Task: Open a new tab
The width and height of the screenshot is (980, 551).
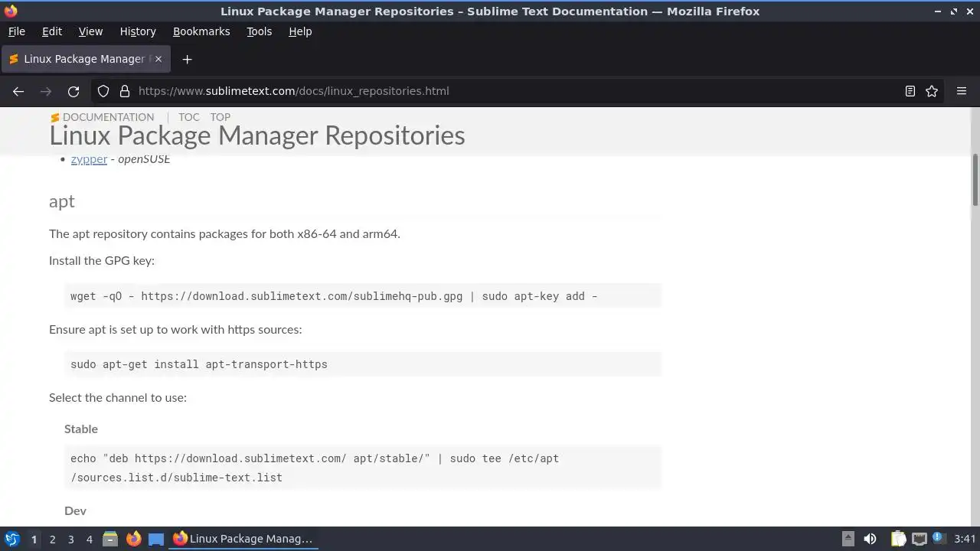Action: [188, 59]
